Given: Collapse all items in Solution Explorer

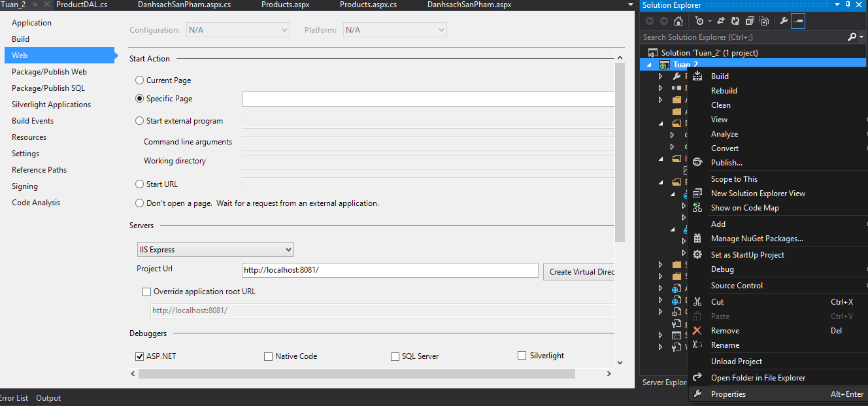Looking at the screenshot, I should (750, 20).
